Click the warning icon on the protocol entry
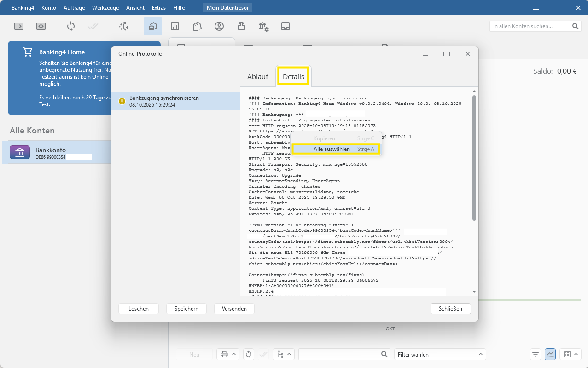Screen dimensions: 588x368 pos(122,101)
